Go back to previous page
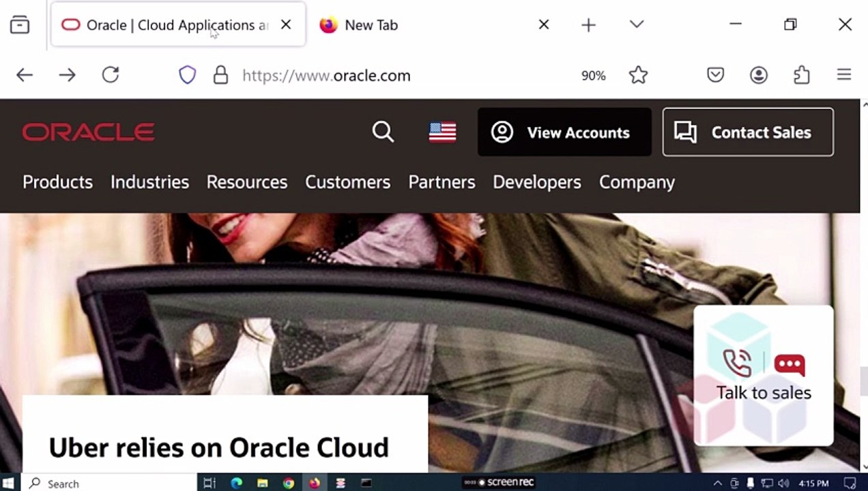The width and height of the screenshot is (868, 491). [x=25, y=75]
